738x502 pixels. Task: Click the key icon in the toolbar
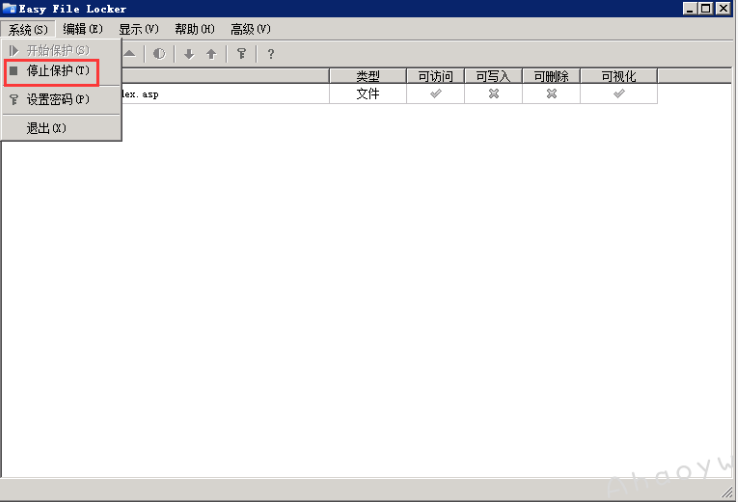coord(241,54)
